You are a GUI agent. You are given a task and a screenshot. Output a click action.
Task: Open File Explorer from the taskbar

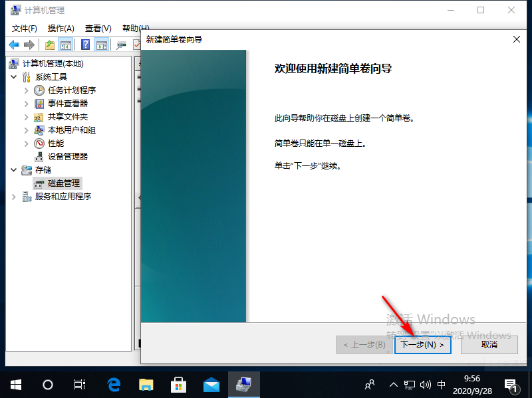pos(146,384)
